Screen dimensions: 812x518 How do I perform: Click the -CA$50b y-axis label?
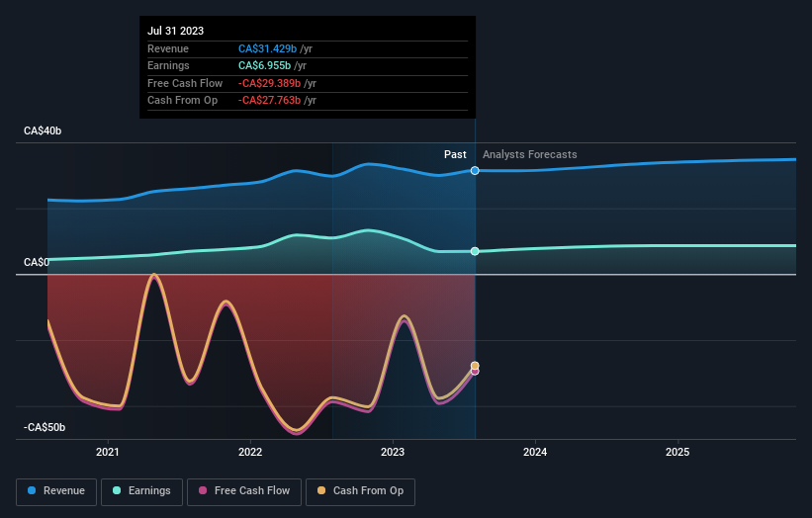(x=45, y=427)
